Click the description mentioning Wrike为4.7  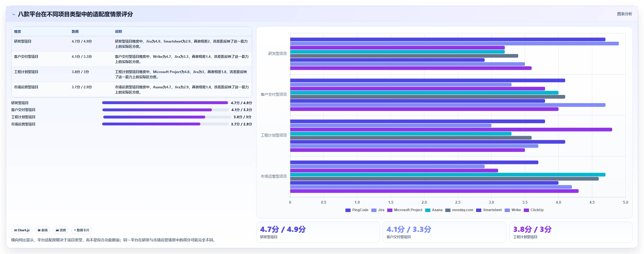(182, 59)
